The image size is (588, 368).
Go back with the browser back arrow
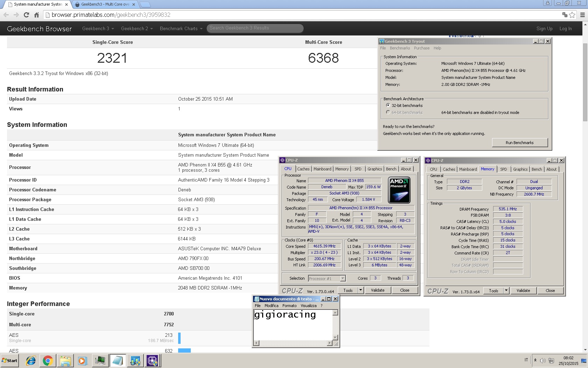tap(6, 15)
